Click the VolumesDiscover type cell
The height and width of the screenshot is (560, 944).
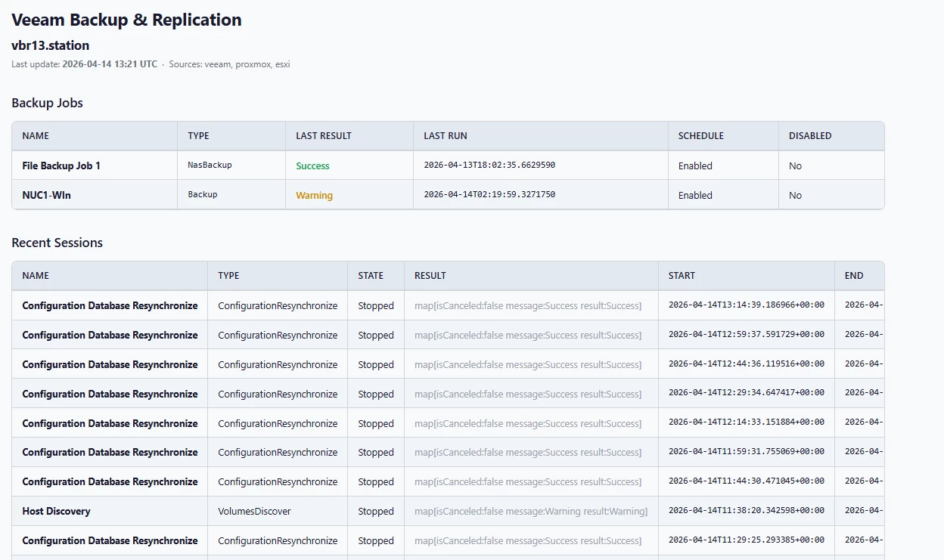click(x=254, y=511)
